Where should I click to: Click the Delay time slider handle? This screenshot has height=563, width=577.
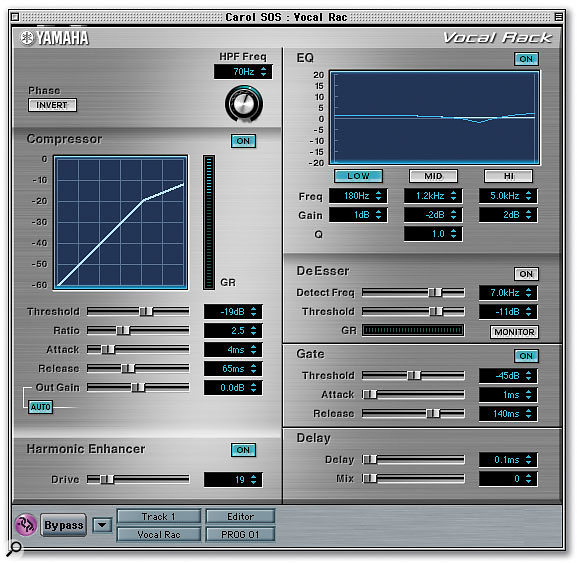[370, 459]
